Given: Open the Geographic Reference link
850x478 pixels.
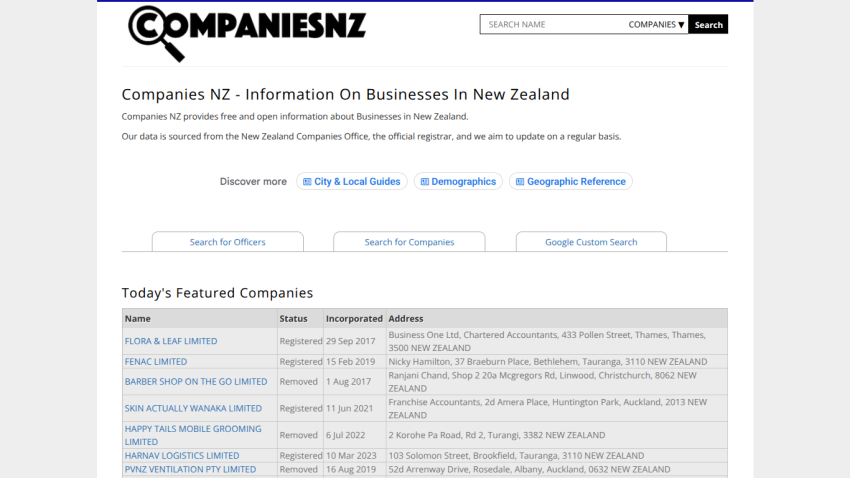Looking at the screenshot, I should pyautogui.click(x=570, y=182).
